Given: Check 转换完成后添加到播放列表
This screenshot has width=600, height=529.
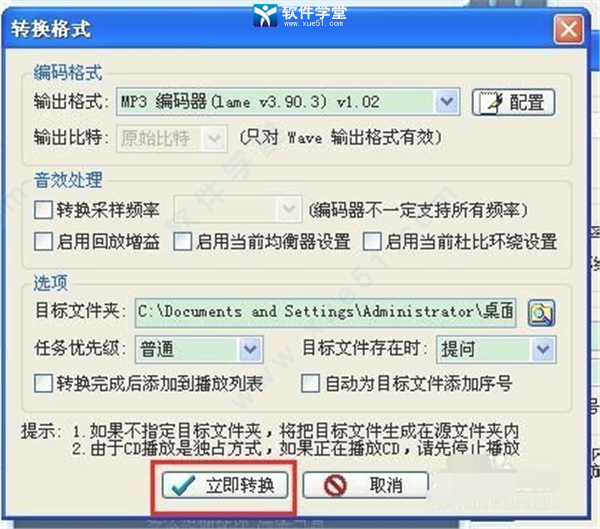Looking at the screenshot, I should pos(43,384).
